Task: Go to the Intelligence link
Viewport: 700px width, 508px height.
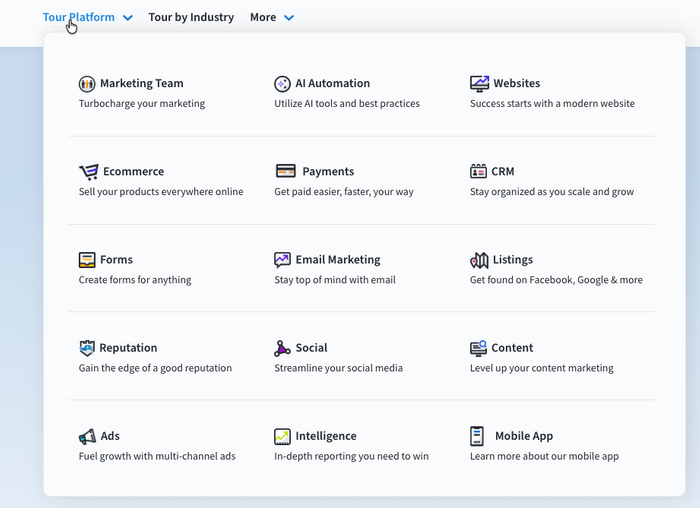Action: click(326, 436)
